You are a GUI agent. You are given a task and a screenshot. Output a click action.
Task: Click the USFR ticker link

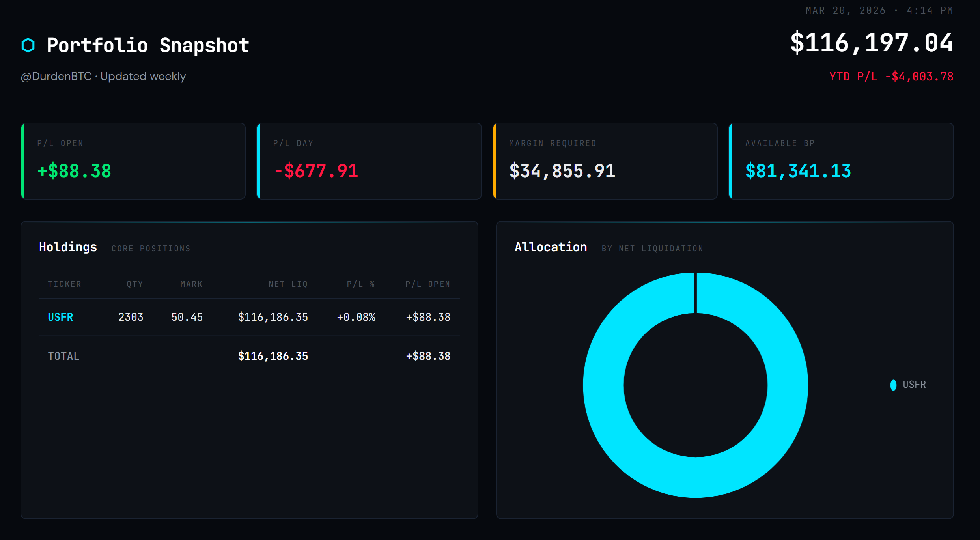click(x=60, y=317)
